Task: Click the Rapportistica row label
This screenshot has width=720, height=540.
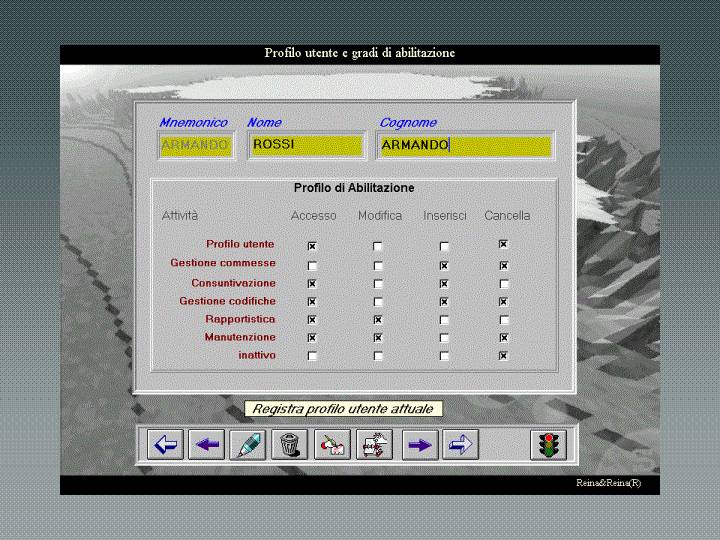Action: (240, 319)
